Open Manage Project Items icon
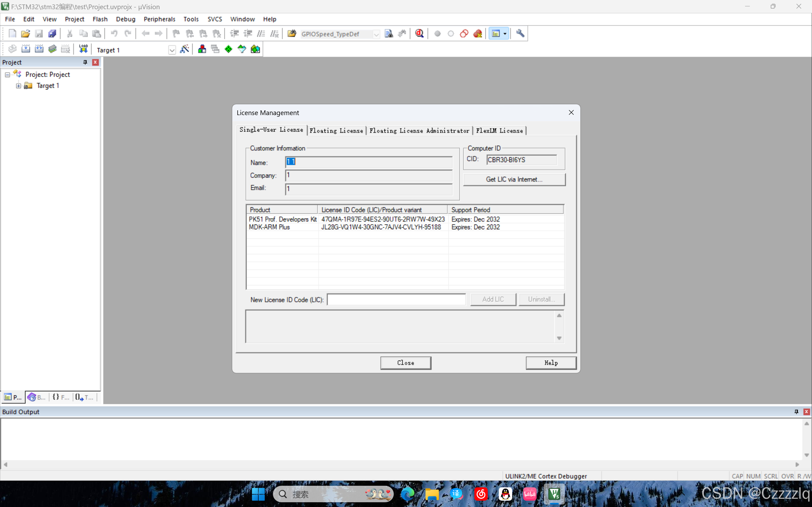The height and width of the screenshot is (507, 812). 202,49
